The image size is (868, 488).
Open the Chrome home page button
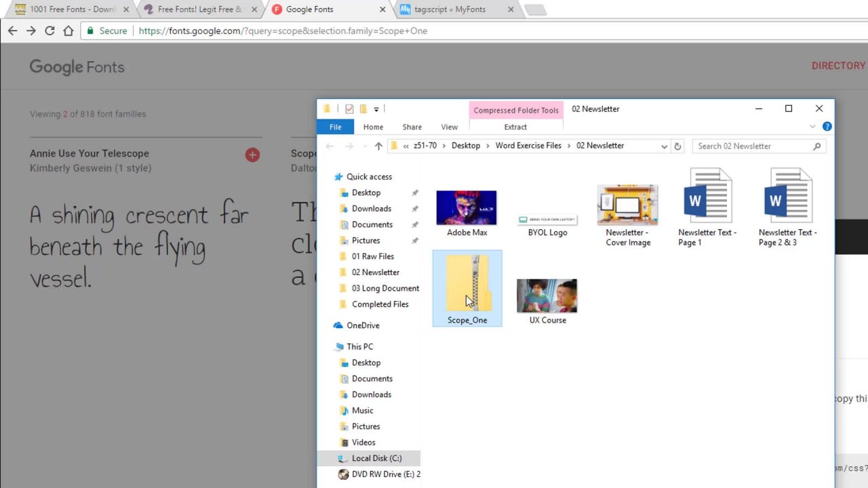[68, 30]
